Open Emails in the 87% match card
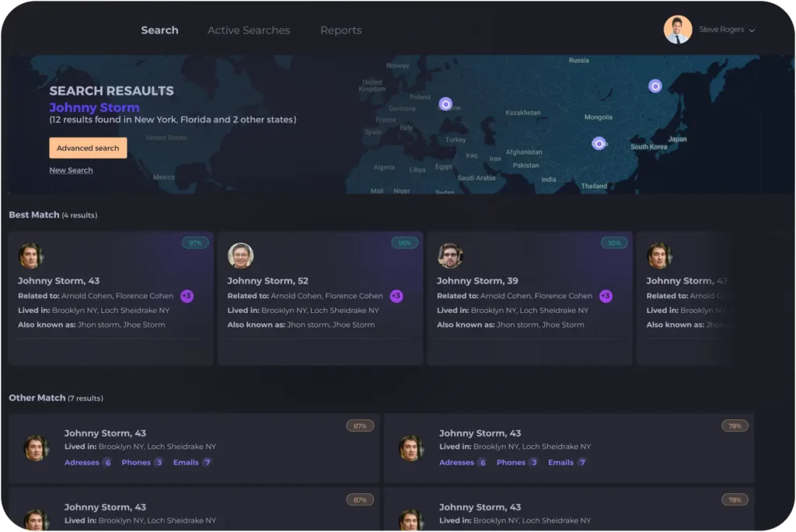Screen dimensions: 796x532 pyautogui.click(x=192, y=463)
